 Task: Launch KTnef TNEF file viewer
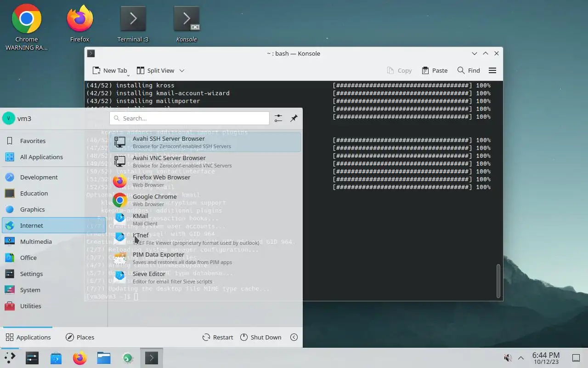point(205,239)
